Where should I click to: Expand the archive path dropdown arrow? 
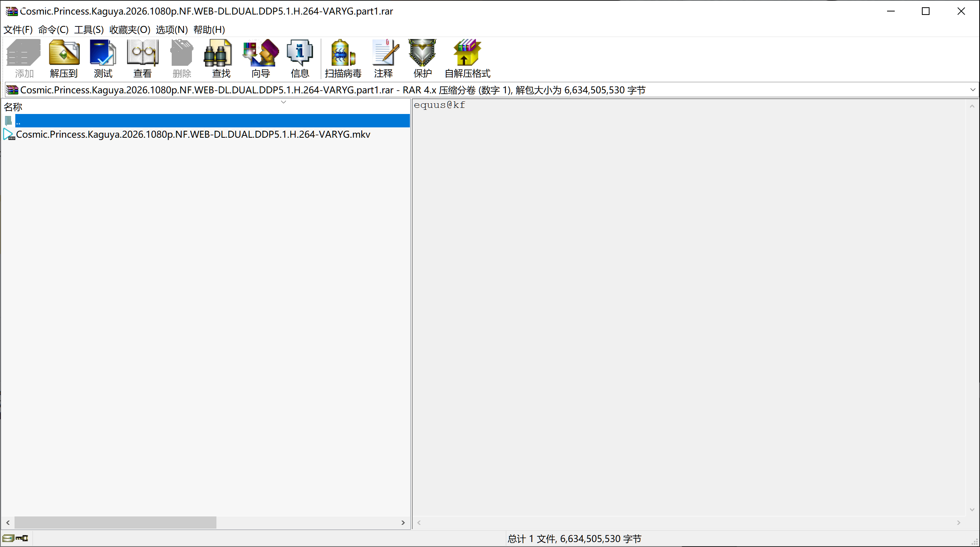973,90
